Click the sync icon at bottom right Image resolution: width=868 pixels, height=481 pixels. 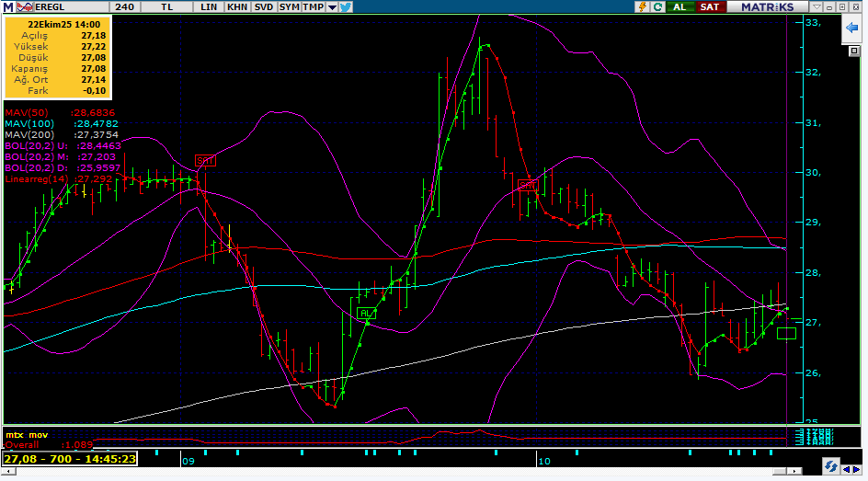click(829, 467)
